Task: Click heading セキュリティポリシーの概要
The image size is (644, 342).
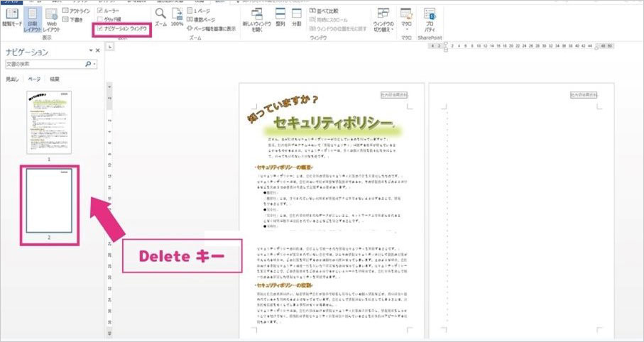Action: [x=284, y=167]
